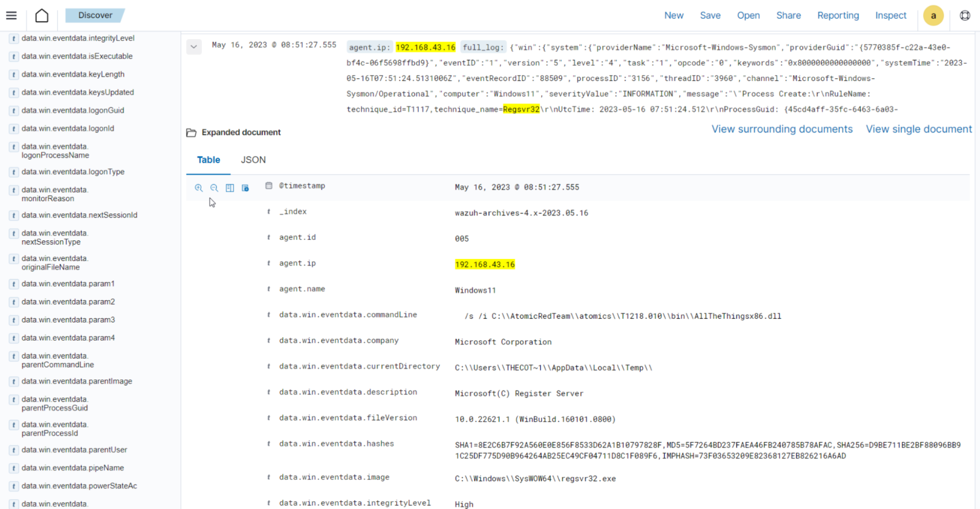Open the help icon in top-right corner
Image resolution: width=980 pixels, height=509 pixels.
964,16
